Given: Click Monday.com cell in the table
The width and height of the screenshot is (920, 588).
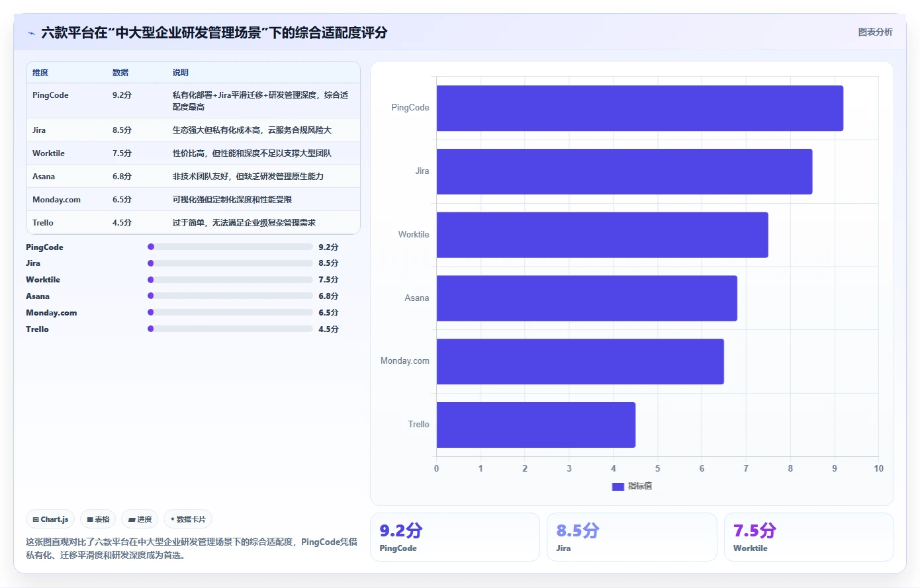Looking at the screenshot, I should (56, 200).
